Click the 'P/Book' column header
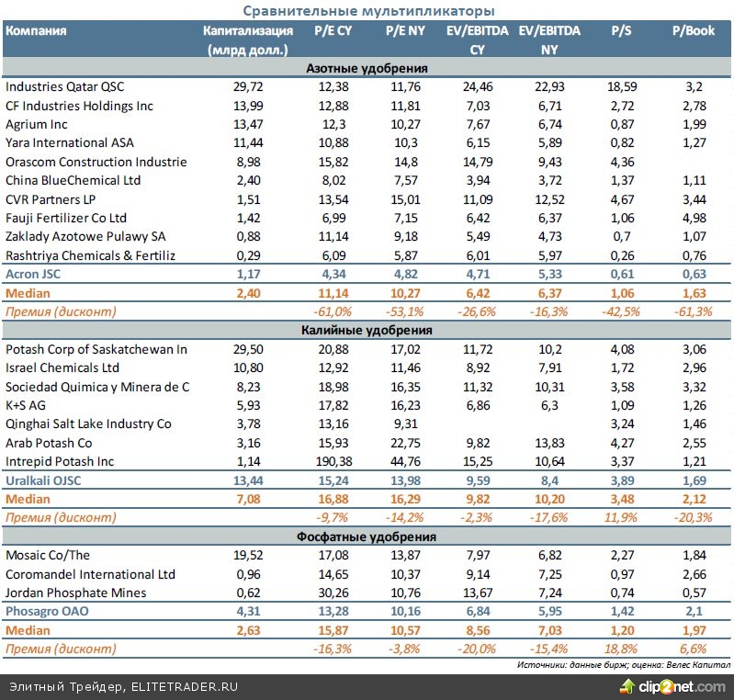The width and height of the screenshot is (734, 700). [x=693, y=30]
